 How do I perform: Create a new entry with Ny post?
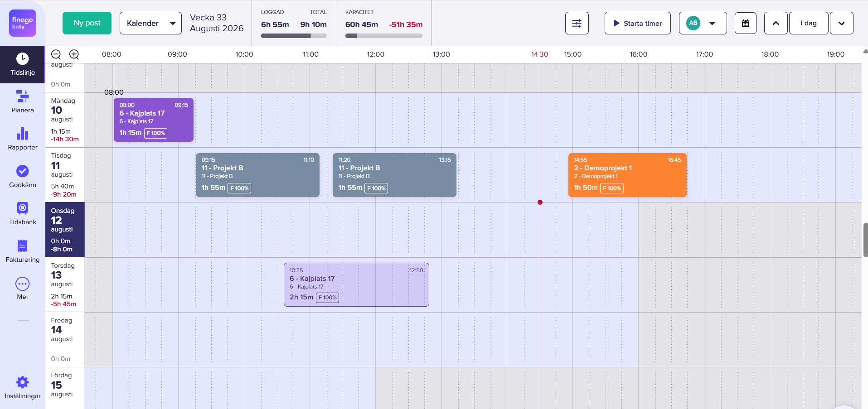87,23
